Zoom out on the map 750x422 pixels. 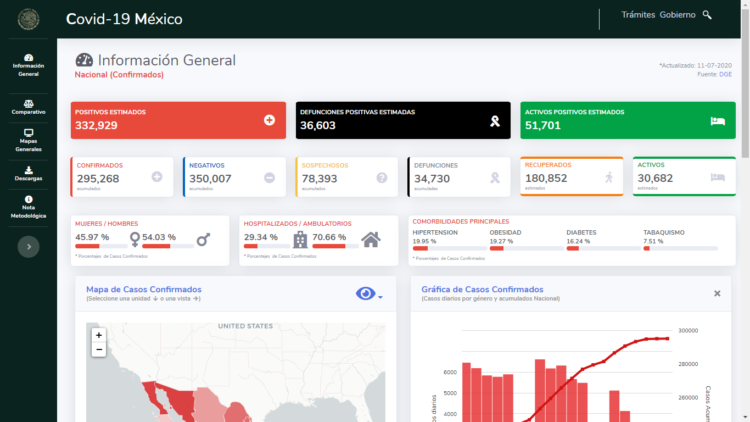coord(99,350)
